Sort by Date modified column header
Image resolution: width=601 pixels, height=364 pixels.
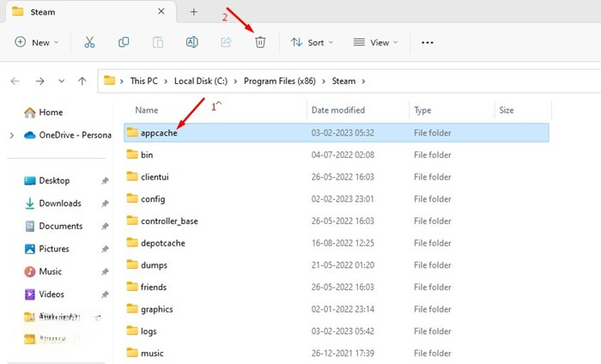point(338,111)
